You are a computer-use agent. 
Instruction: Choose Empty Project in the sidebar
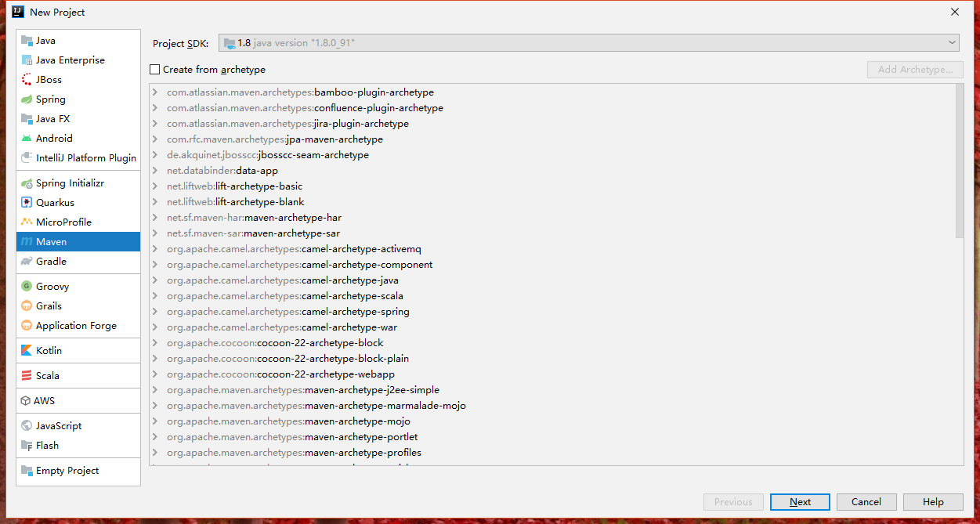click(67, 471)
